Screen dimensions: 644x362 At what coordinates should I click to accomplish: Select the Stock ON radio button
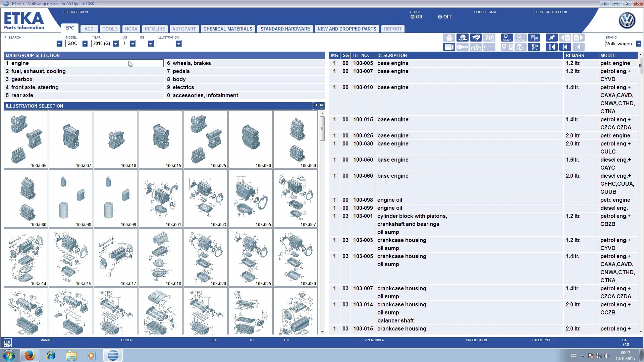413,17
